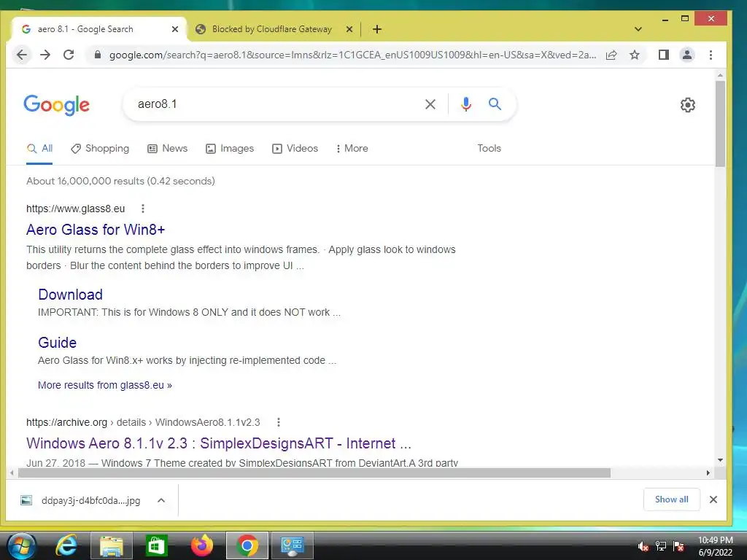Viewport: 747px width, 560px height.
Task: Open Google quick settings gear
Action: click(x=687, y=105)
